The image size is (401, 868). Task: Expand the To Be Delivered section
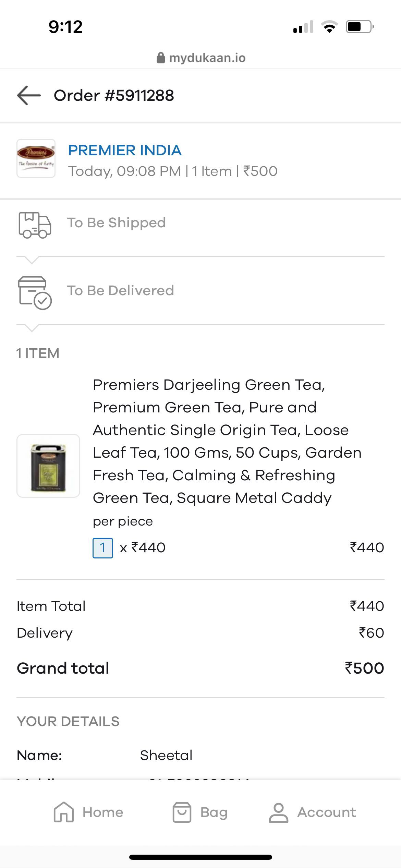tap(121, 291)
